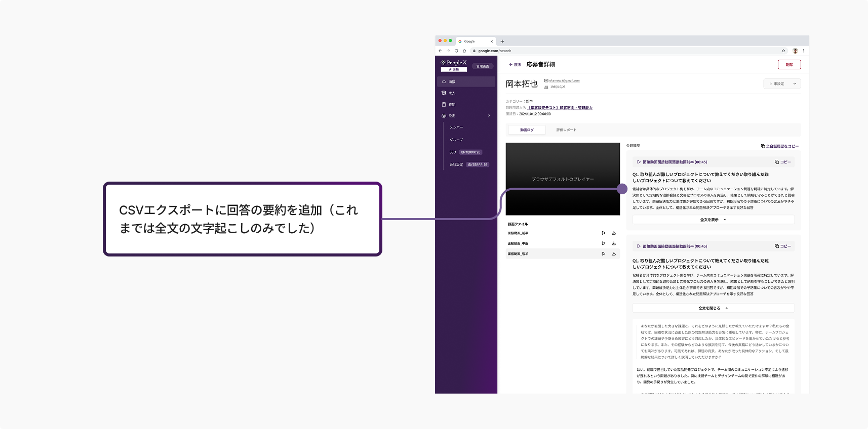The image size is (868, 429).
Task: Open 会社設定 under settings
Action: pyautogui.click(x=456, y=165)
